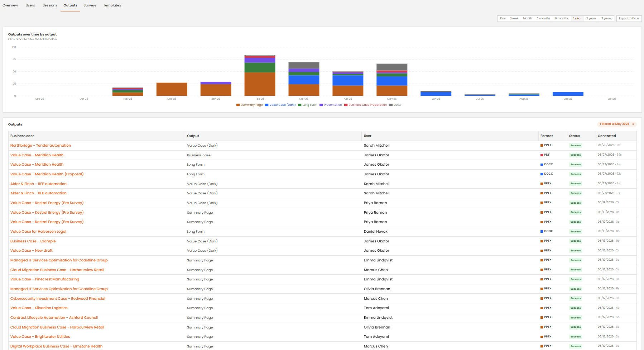
Task: Toggle Long Form series in chart legend
Action: [308, 105]
